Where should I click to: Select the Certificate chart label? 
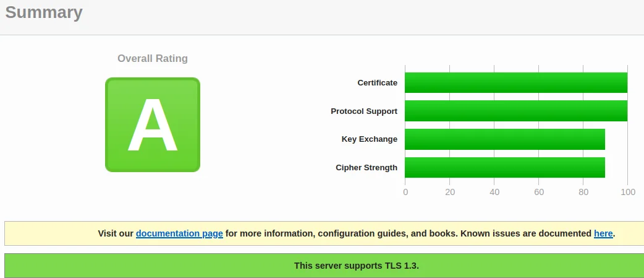click(x=377, y=83)
